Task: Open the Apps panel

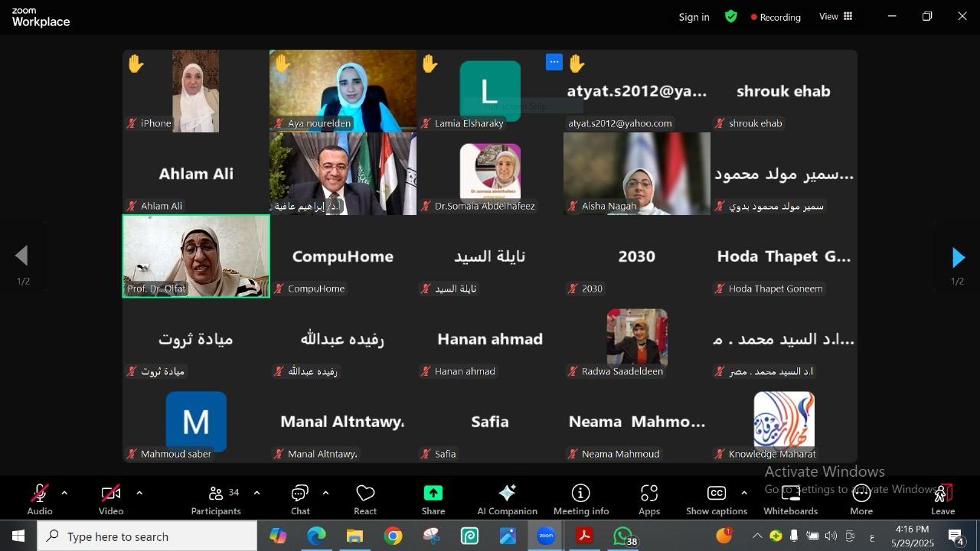Action: pyautogui.click(x=649, y=500)
